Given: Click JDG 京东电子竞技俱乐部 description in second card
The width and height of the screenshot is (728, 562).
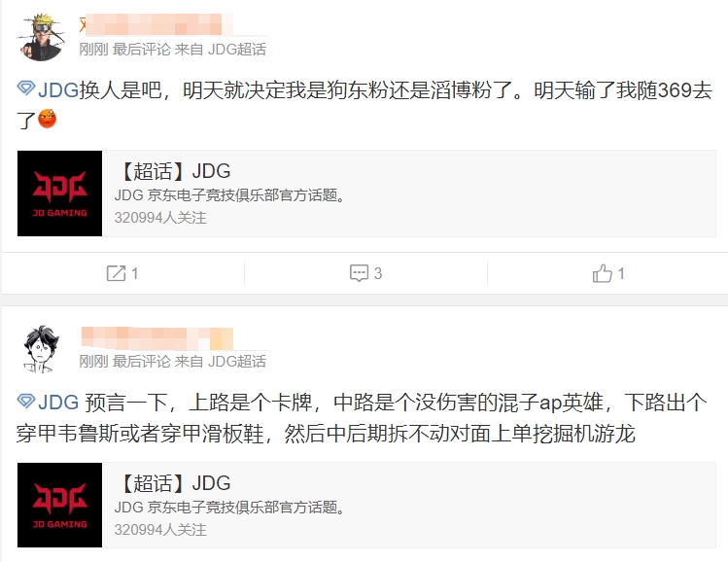Looking at the screenshot, I should tap(229, 508).
